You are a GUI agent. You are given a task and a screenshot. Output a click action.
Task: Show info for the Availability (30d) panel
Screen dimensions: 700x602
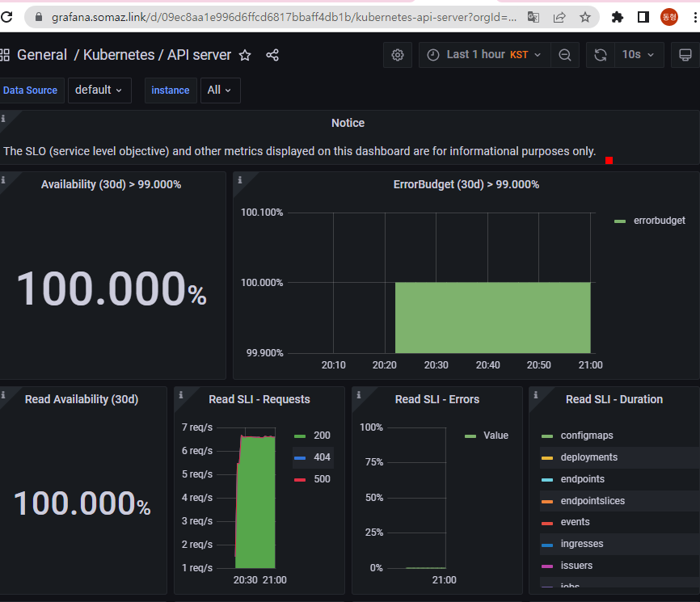pyautogui.click(x=3, y=180)
